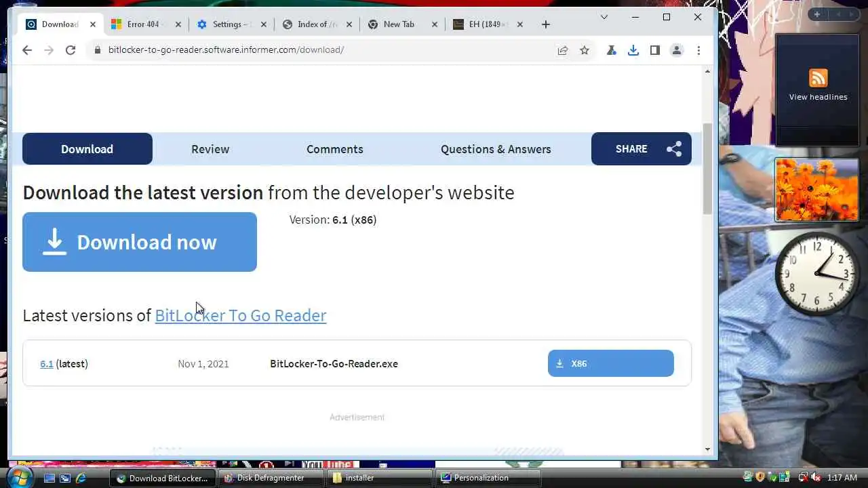
Task: Click the vertical scrollbar thumb
Action: point(707,169)
